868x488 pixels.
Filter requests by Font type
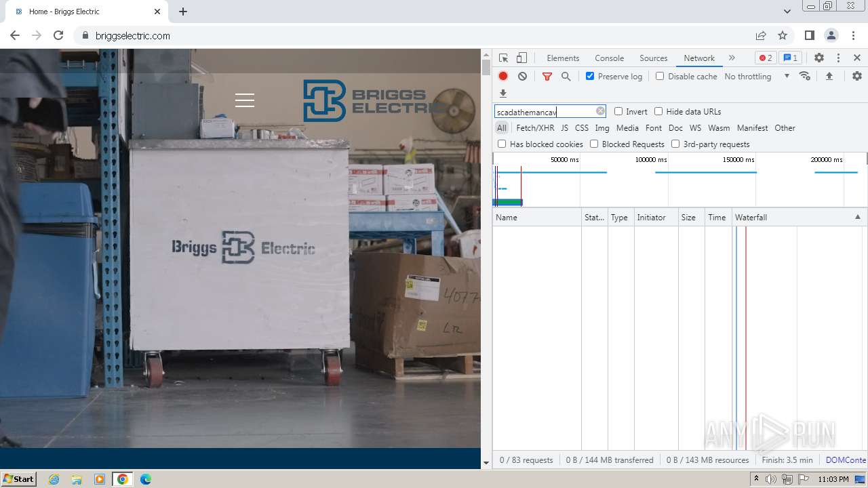pos(654,128)
